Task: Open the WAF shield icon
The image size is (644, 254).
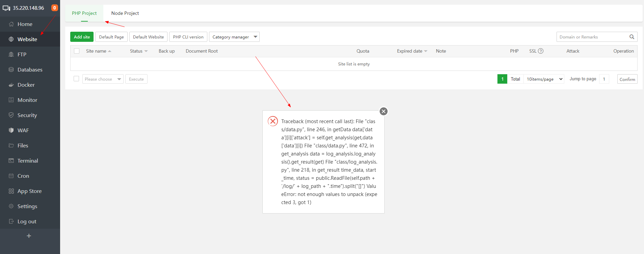Action: click(11, 130)
